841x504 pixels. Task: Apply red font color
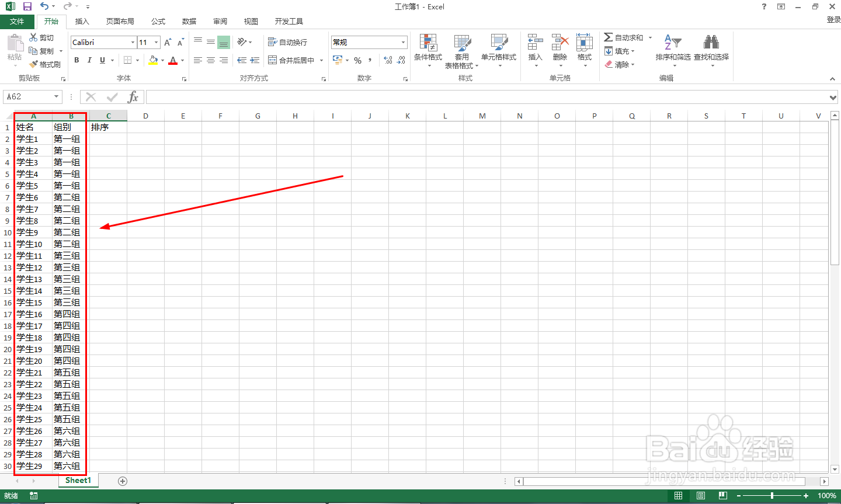tap(173, 60)
